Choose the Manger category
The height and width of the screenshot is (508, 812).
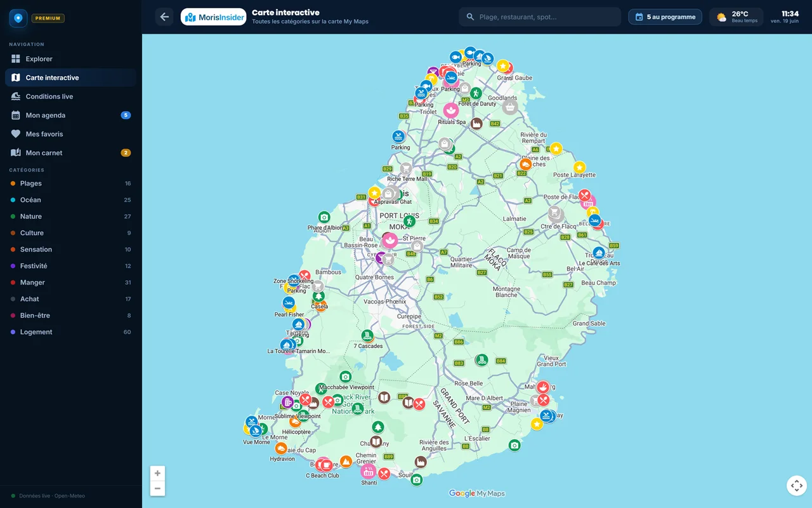pyautogui.click(x=70, y=283)
